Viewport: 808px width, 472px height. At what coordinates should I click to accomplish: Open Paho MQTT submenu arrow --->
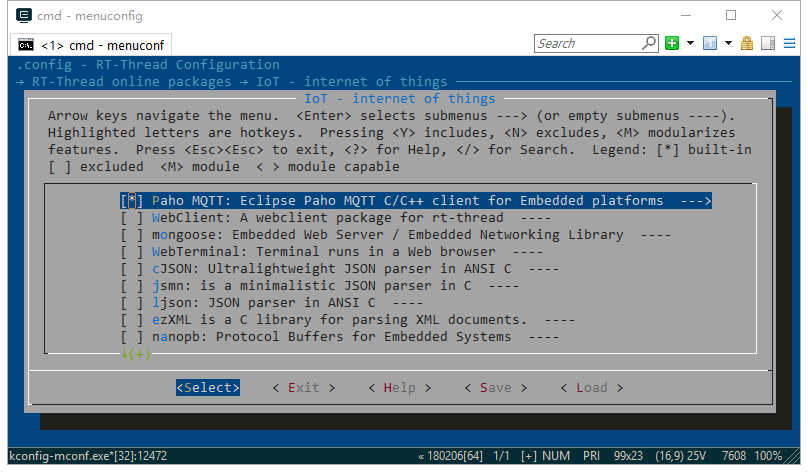click(x=696, y=200)
